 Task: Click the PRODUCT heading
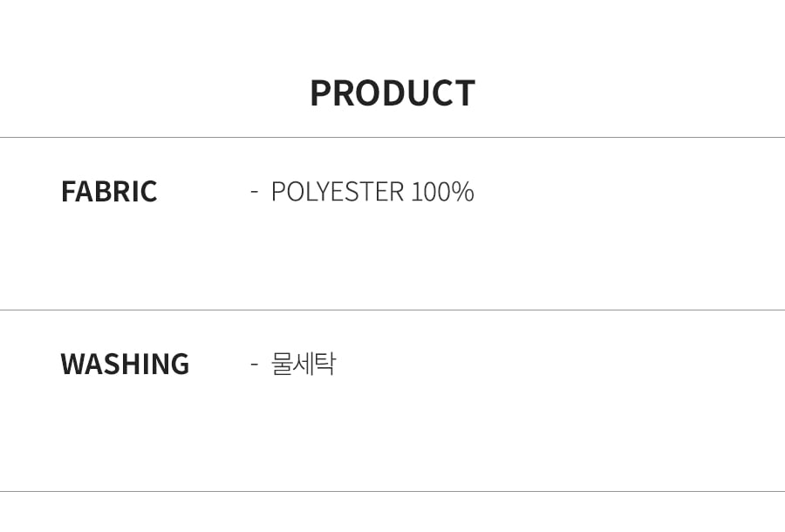pyautogui.click(x=392, y=93)
